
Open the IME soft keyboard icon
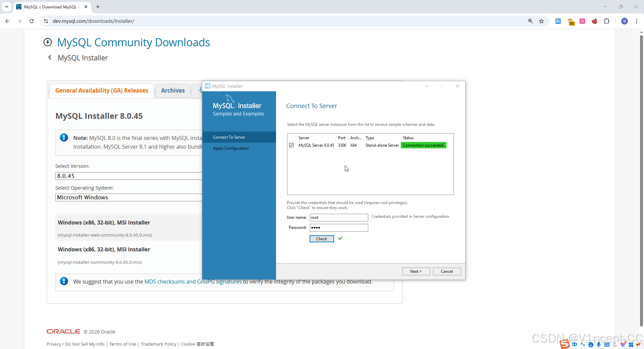(607, 345)
